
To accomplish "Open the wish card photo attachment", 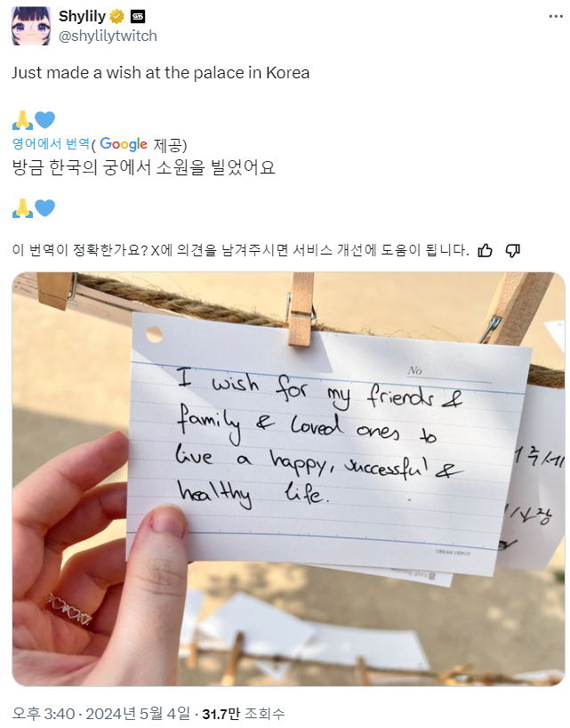I will (288, 479).
